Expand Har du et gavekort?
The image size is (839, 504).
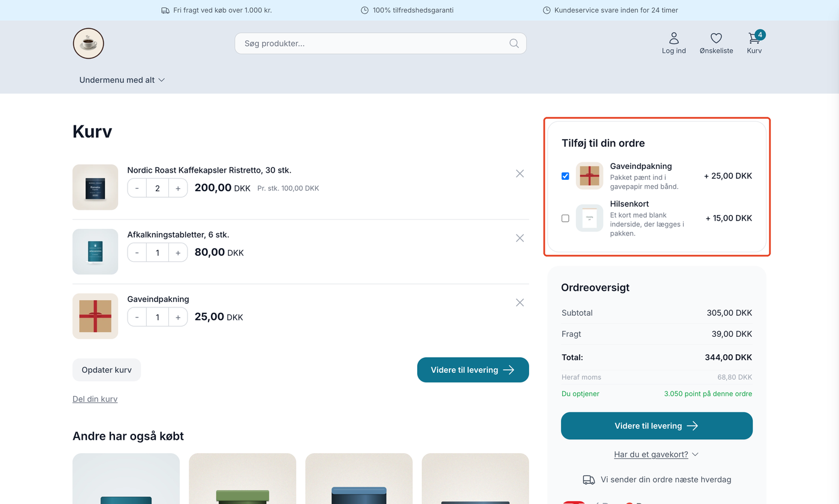[x=656, y=454]
